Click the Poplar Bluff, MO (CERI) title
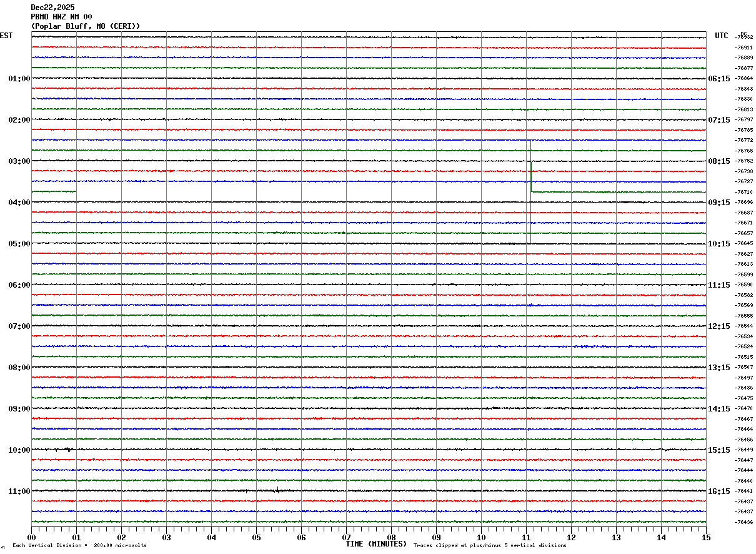756x554 pixels. (x=86, y=26)
